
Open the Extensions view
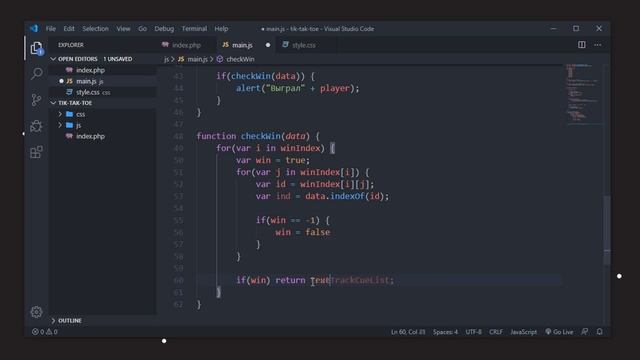click(x=36, y=152)
